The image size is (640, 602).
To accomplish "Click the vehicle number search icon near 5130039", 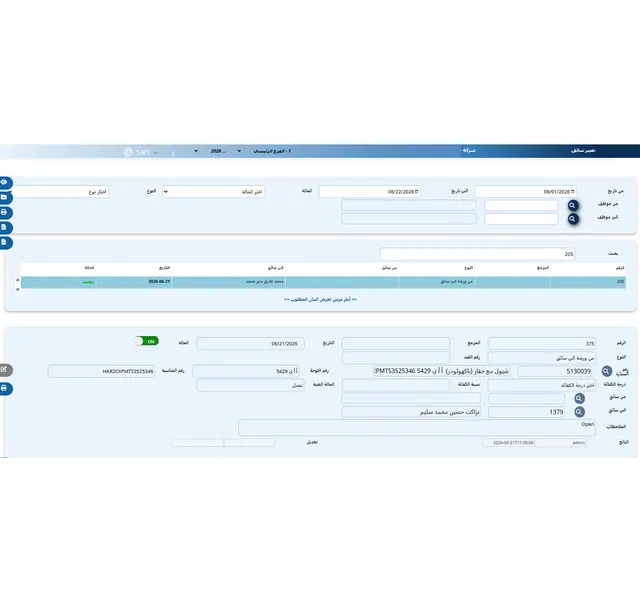I will tap(607, 371).
